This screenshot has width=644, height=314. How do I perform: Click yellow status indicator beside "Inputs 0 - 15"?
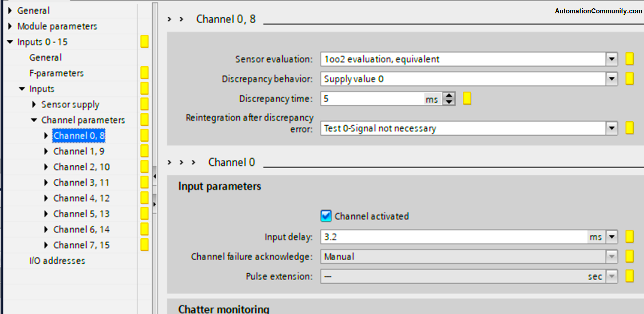[x=144, y=41]
